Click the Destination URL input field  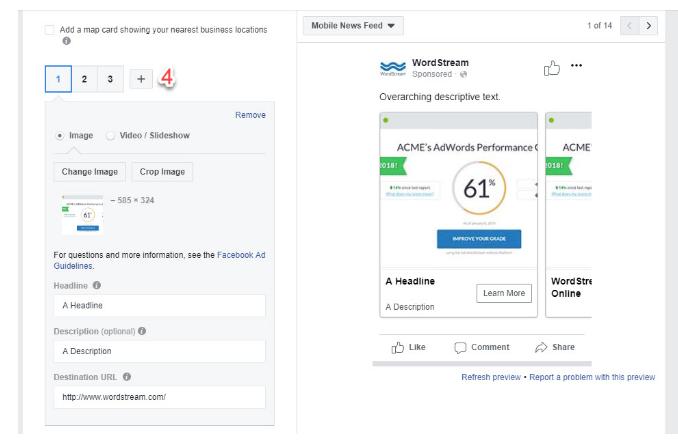tap(160, 397)
